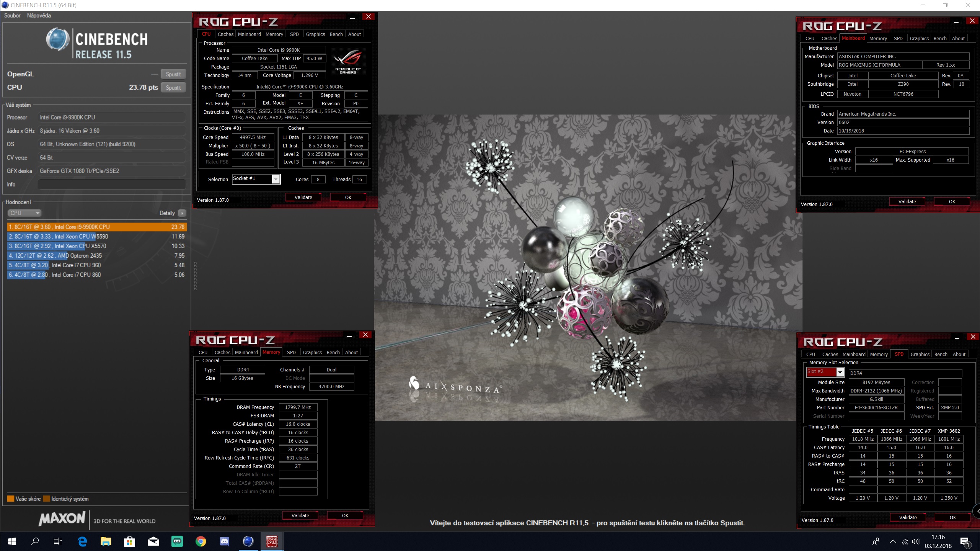The image size is (980, 551).
Task: Select the Intel Xeon CPU W5590 ranking row
Action: (96, 236)
